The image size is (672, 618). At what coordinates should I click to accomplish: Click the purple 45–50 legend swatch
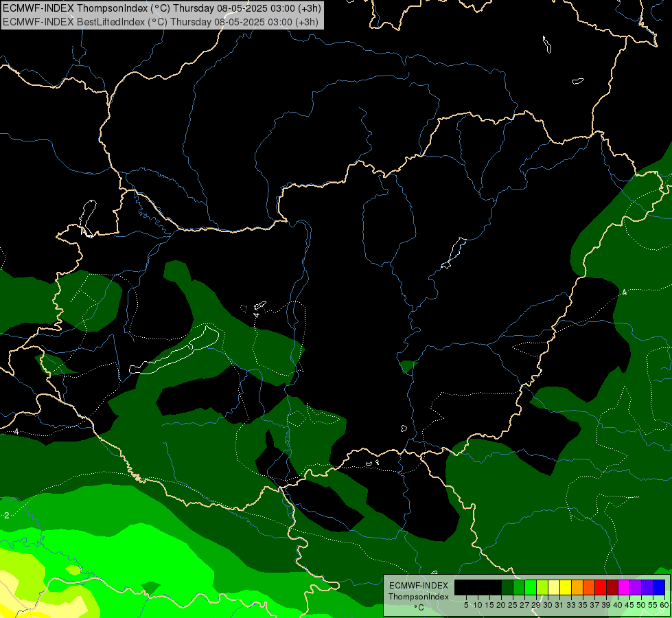pos(636,587)
